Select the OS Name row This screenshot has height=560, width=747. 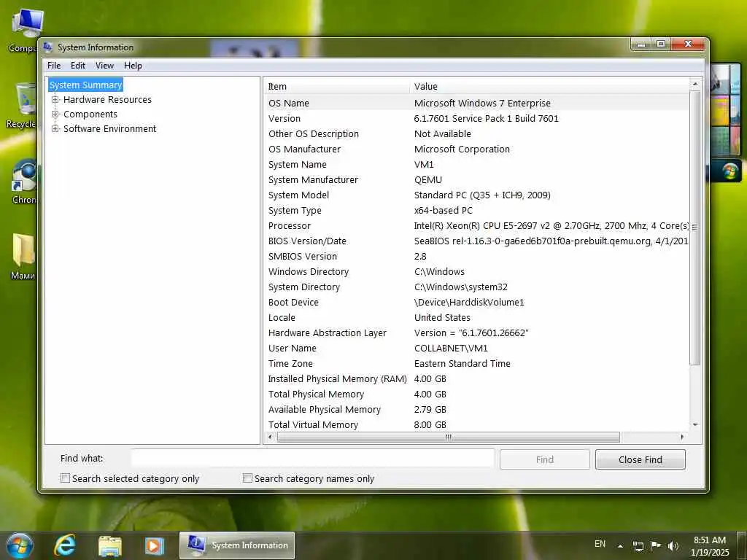click(476, 103)
